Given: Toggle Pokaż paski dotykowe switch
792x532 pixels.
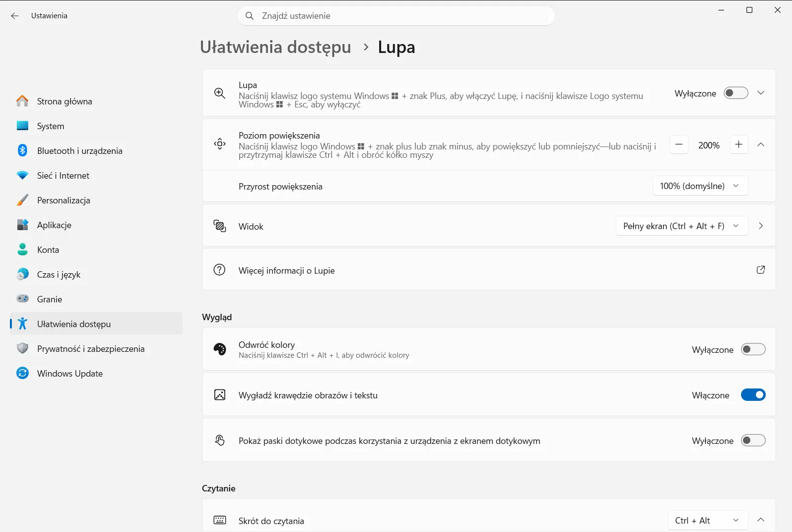Looking at the screenshot, I should click(753, 440).
